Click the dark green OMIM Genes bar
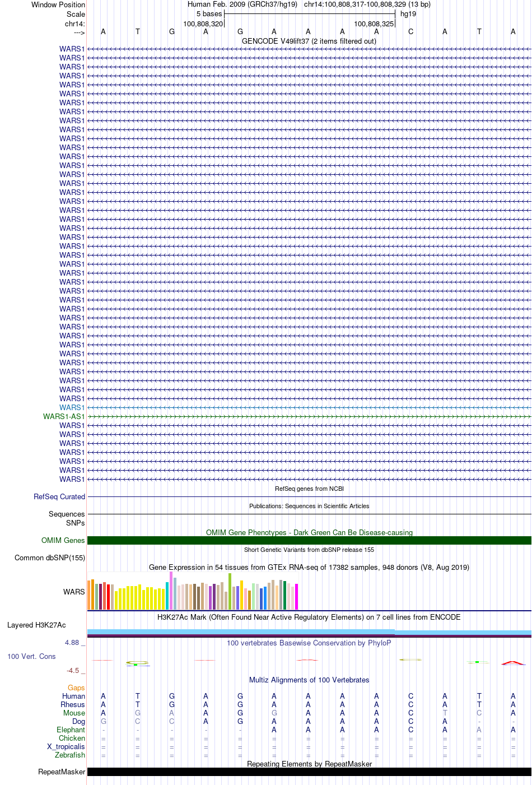Viewport: 532px width, 785px height. (309, 540)
